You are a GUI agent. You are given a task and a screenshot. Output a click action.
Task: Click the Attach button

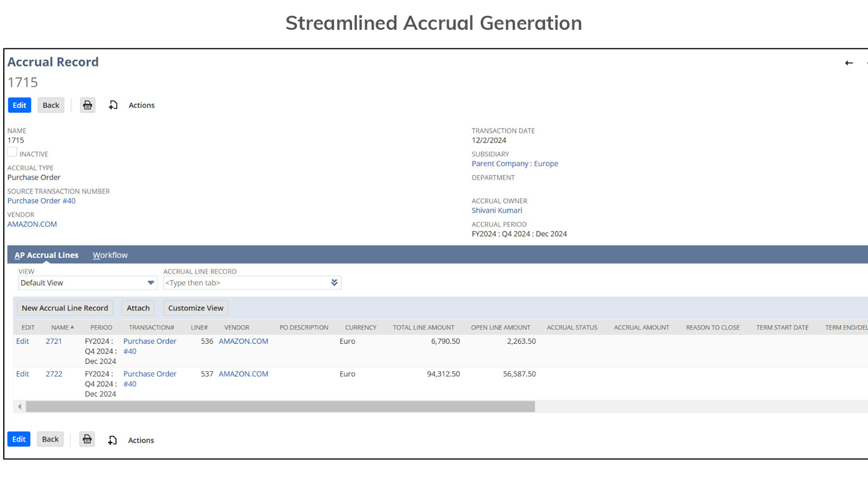138,308
